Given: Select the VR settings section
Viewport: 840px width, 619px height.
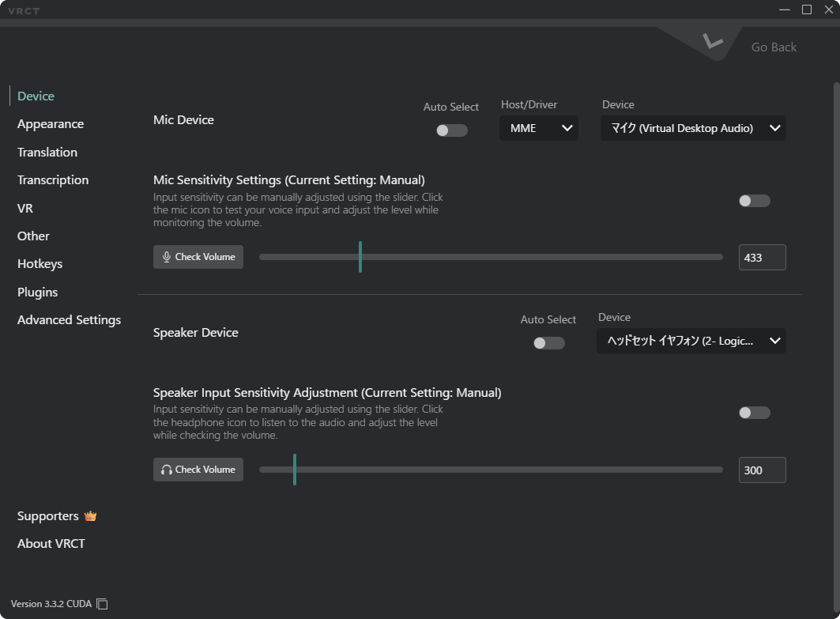Looking at the screenshot, I should [24, 208].
